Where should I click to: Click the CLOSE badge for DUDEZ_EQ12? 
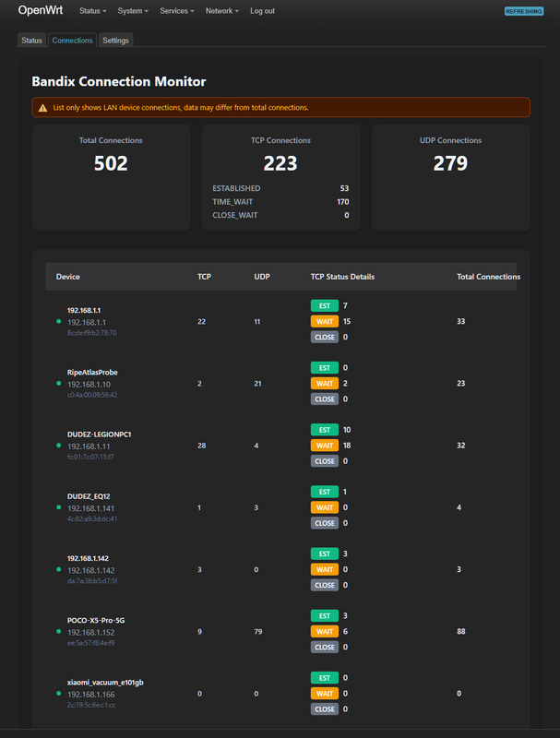pyautogui.click(x=325, y=523)
